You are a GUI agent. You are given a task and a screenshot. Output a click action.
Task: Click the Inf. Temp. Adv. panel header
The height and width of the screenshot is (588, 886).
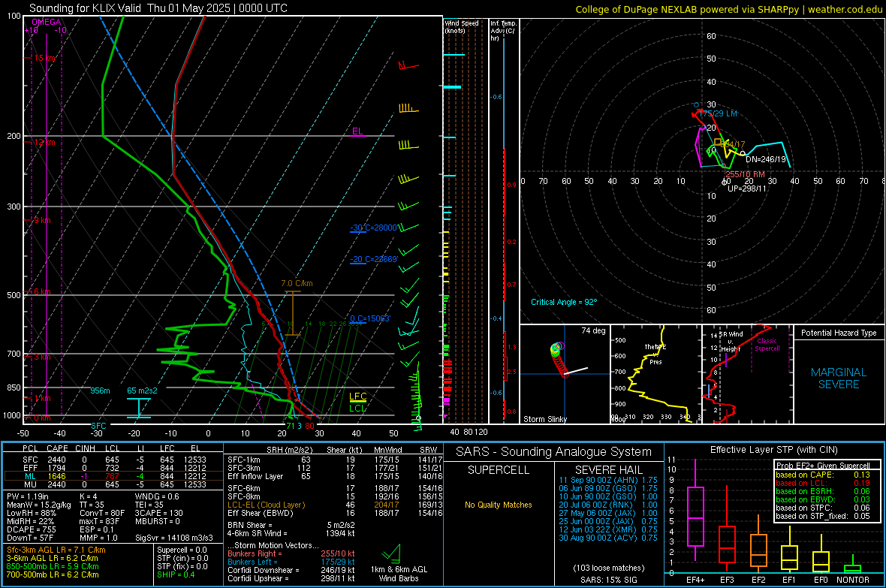pyautogui.click(x=503, y=31)
